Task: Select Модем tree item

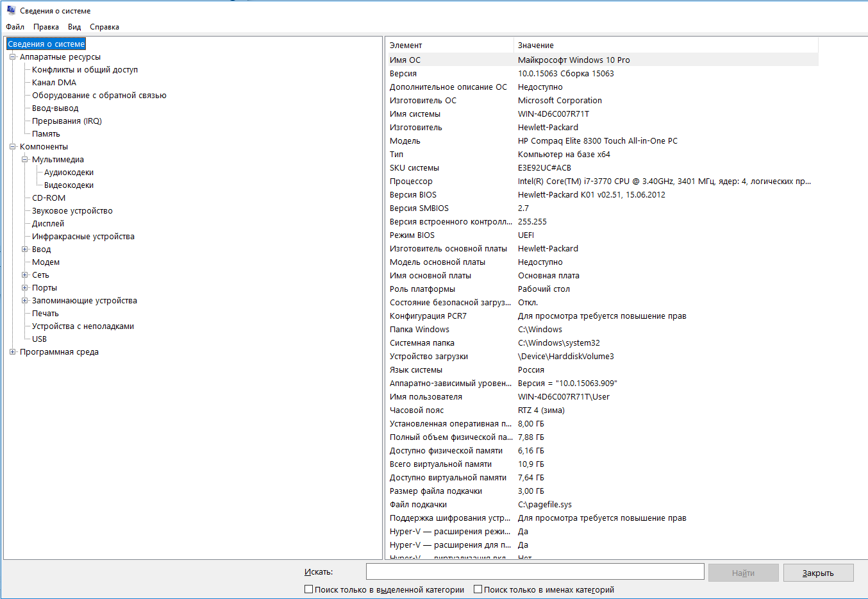Action: 46,262
